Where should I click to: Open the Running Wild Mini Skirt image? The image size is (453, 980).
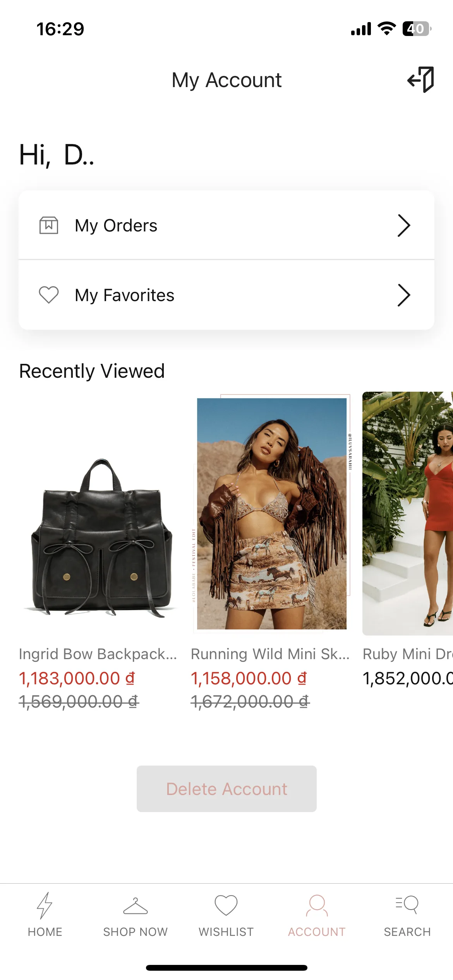pyautogui.click(x=272, y=514)
